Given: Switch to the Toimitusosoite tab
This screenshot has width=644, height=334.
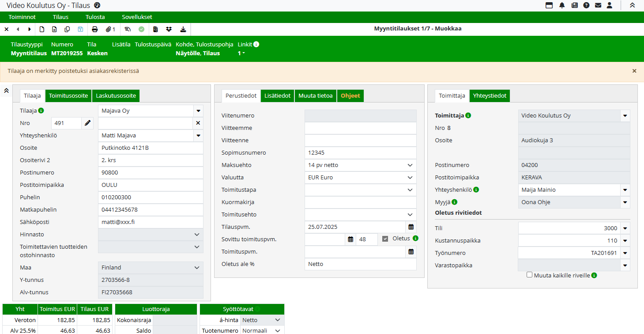Looking at the screenshot, I should click(x=69, y=96).
